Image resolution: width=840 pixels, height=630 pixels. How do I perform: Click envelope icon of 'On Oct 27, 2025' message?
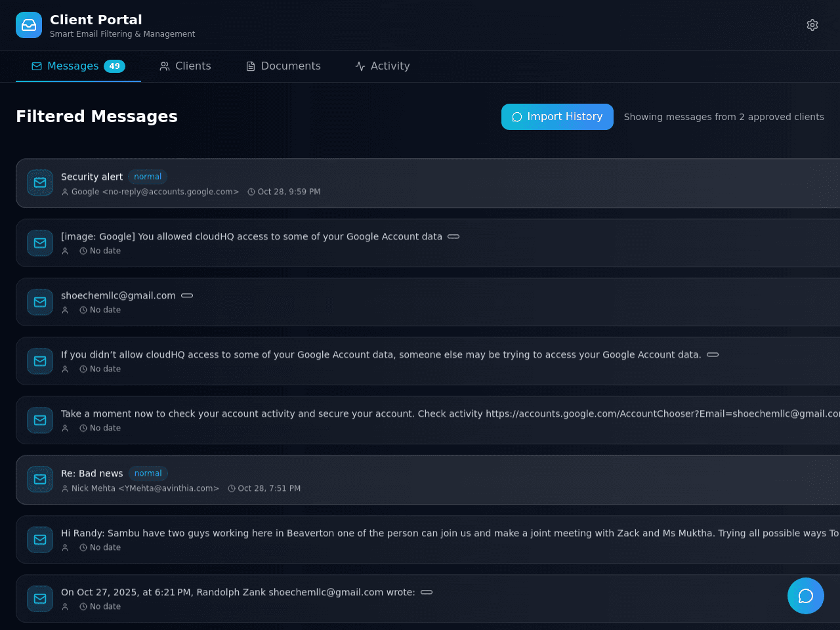[x=40, y=598]
